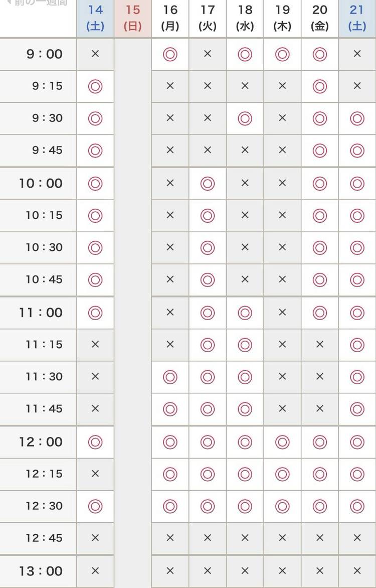Screen dimensions: 376x588
Task: Reserve the 10:00 slot on Tuesday the 17th
Action: (x=208, y=184)
